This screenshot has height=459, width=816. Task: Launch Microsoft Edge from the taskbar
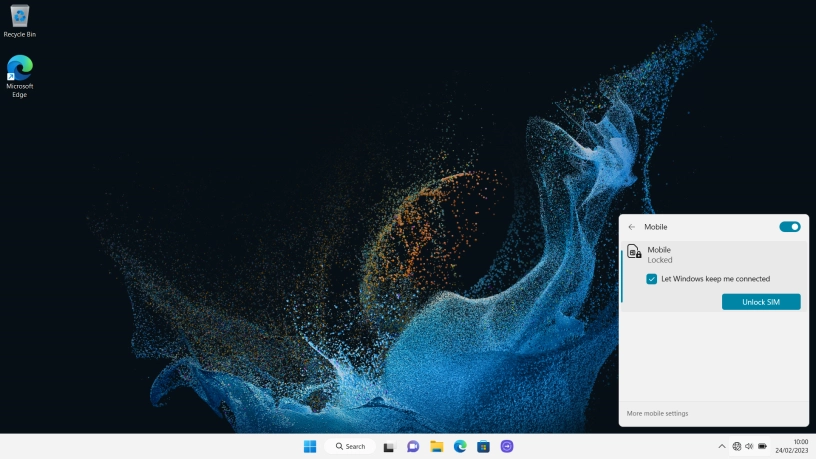[460, 446]
